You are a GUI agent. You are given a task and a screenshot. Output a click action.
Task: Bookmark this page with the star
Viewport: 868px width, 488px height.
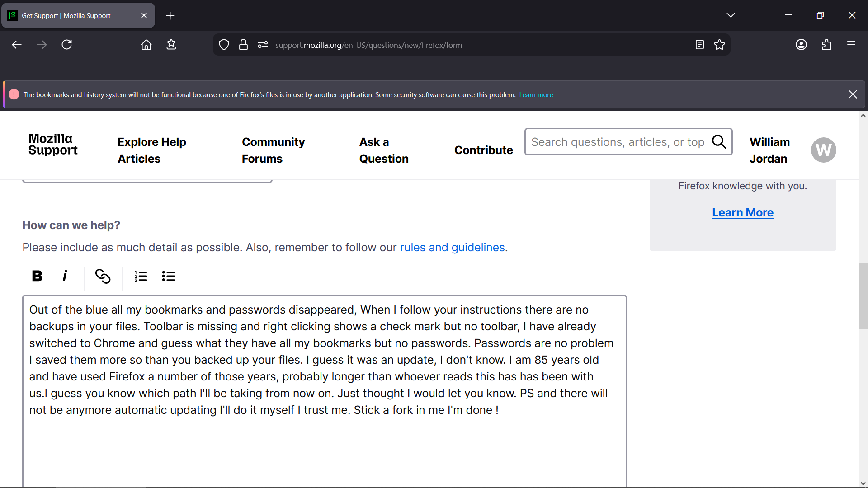[719, 45]
